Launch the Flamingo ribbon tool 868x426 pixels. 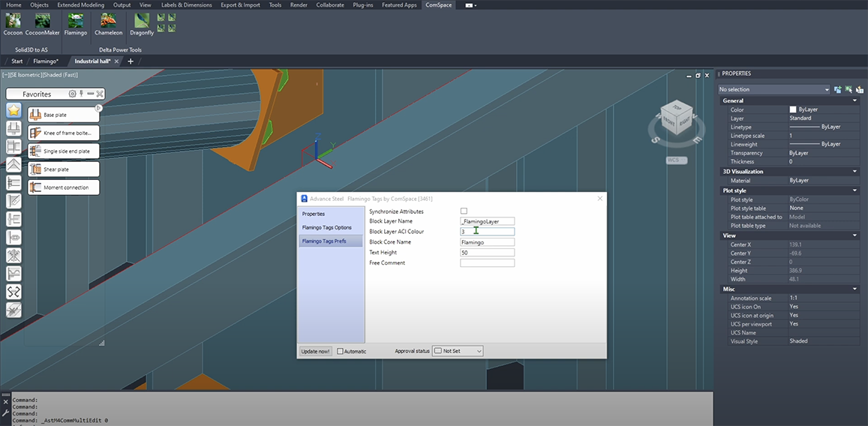pos(75,24)
